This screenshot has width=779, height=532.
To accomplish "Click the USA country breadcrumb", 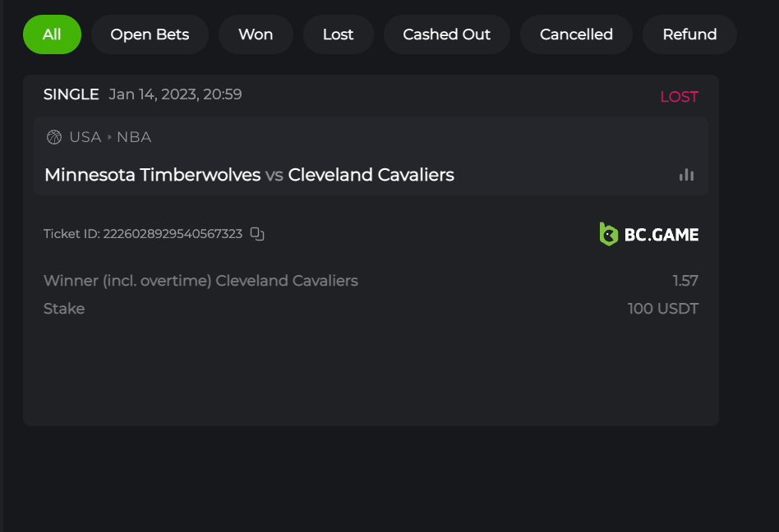I will point(85,137).
